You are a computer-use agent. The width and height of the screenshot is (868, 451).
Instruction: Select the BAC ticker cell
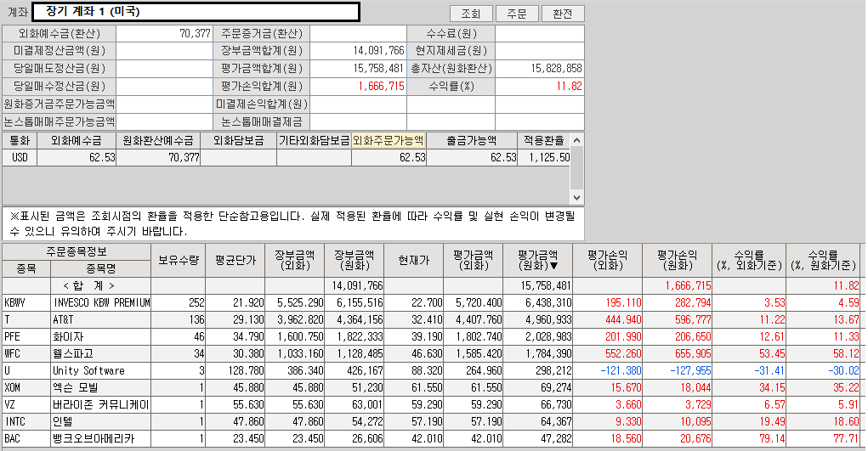pos(26,439)
